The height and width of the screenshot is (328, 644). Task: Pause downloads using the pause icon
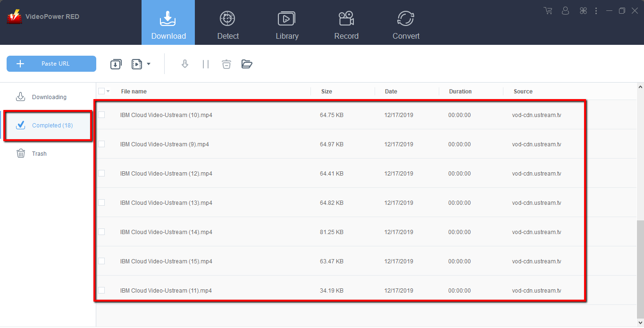point(205,64)
